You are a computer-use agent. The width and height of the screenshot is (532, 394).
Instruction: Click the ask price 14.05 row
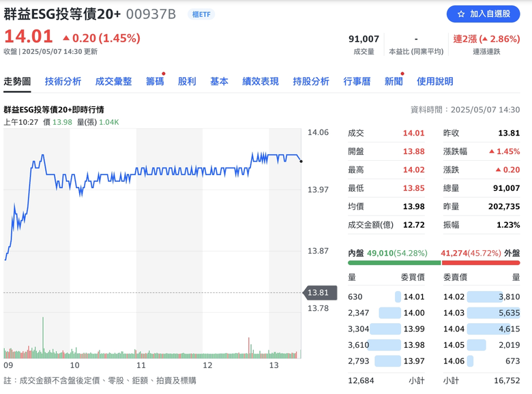[x=482, y=345]
